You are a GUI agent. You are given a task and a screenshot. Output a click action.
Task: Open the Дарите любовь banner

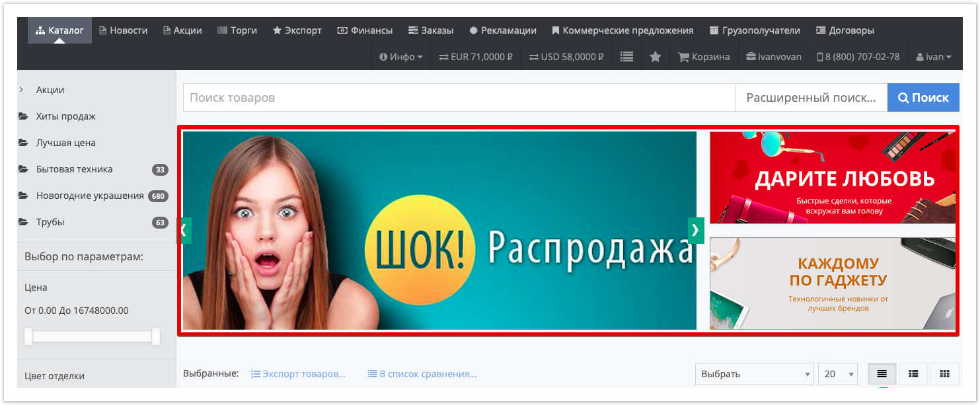(x=833, y=178)
